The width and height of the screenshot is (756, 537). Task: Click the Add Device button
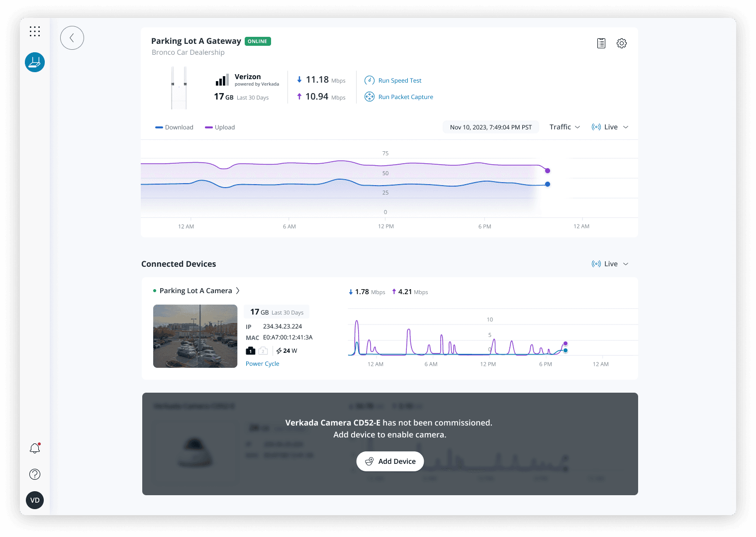(x=390, y=461)
